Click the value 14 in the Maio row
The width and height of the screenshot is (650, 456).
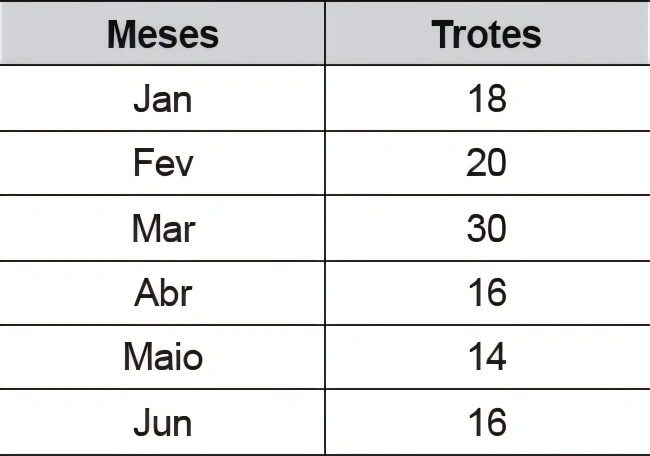tap(486, 357)
